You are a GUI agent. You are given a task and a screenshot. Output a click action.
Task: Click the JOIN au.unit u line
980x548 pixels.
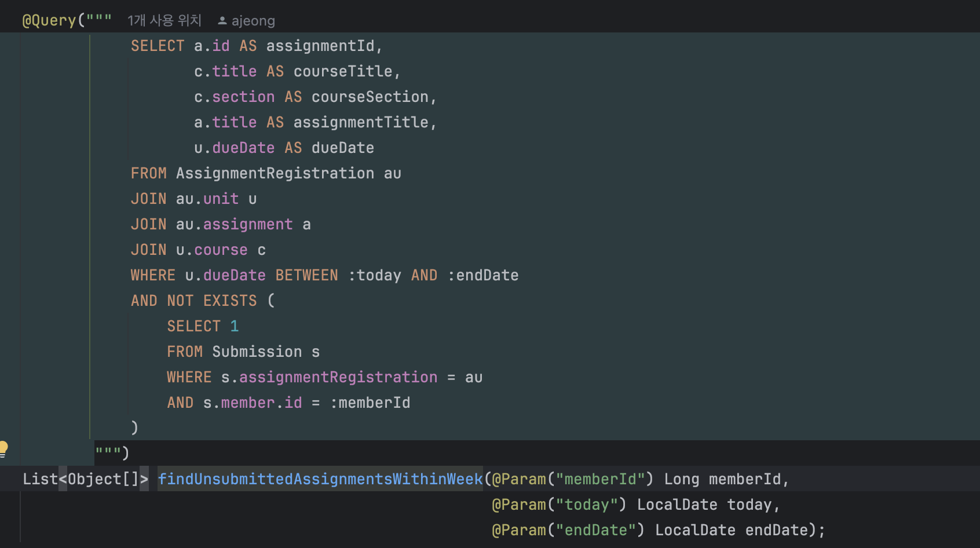[x=191, y=198]
